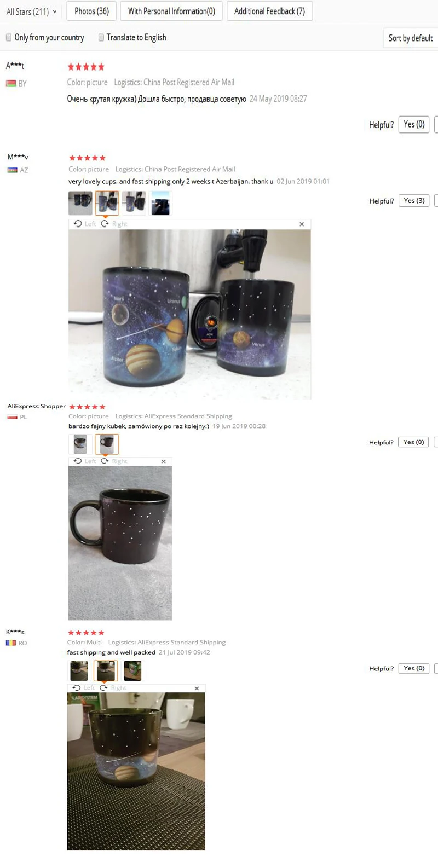Select With Personal Information(0) tab
The width and height of the screenshot is (438, 868).
point(171,11)
